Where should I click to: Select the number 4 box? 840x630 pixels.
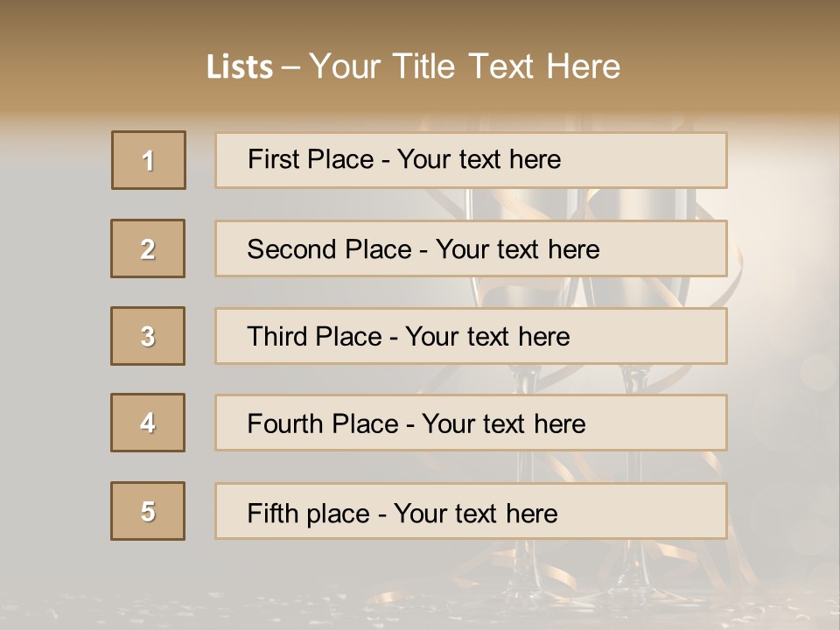point(148,423)
